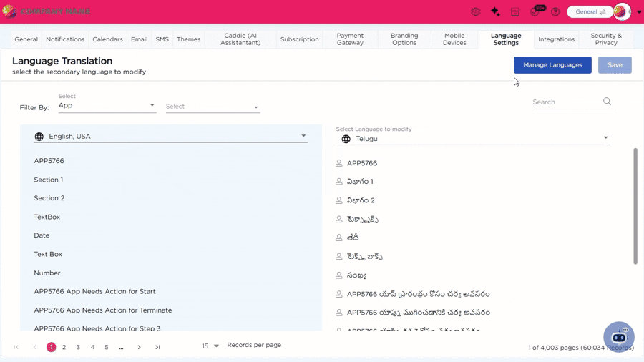Go to next page arrow in pagination

click(x=139, y=347)
